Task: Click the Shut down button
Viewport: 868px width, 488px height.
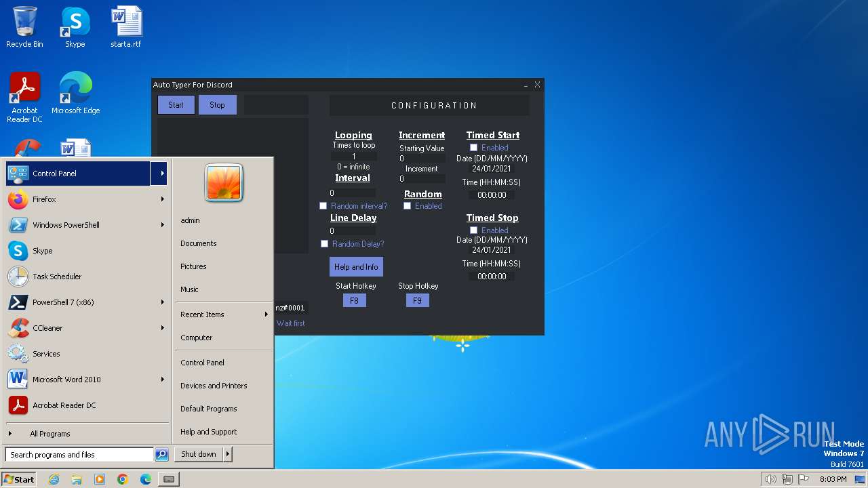Action: click(x=199, y=455)
